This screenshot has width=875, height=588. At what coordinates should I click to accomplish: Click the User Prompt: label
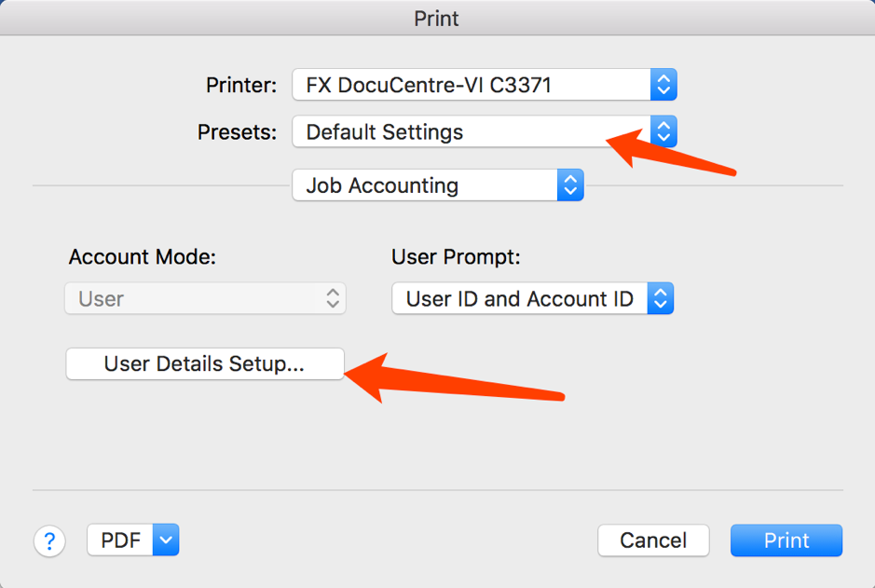pos(456,256)
